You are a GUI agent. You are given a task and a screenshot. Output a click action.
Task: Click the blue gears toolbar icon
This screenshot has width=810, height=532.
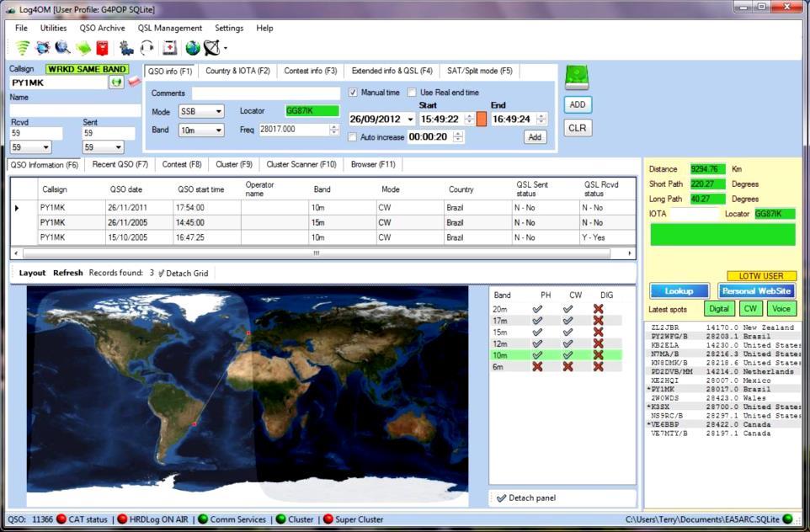tap(126, 48)
